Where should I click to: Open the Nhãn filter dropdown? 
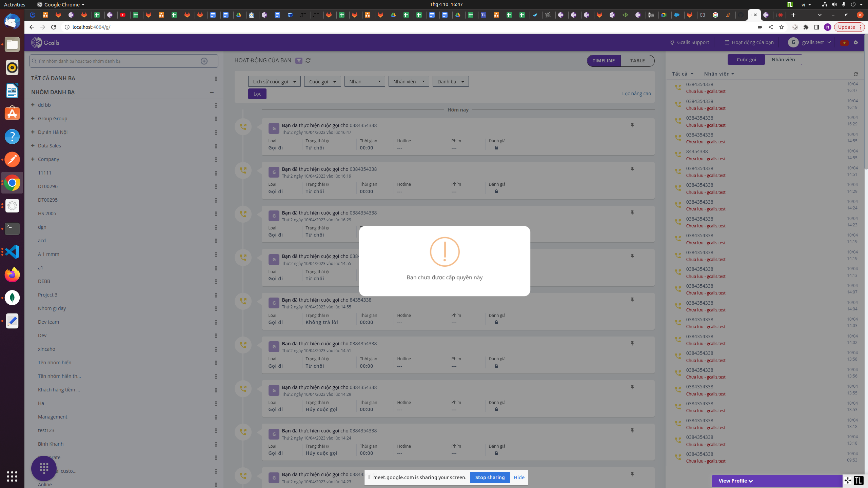364,81
